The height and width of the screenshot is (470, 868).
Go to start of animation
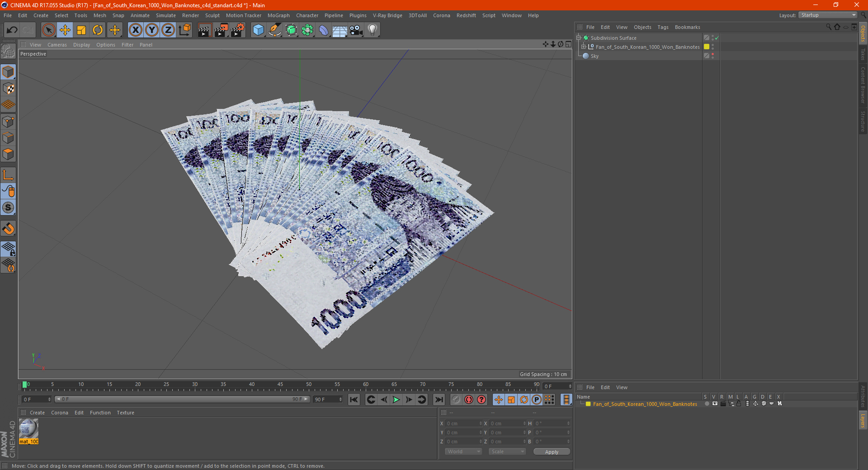click(x=354, y=399)
